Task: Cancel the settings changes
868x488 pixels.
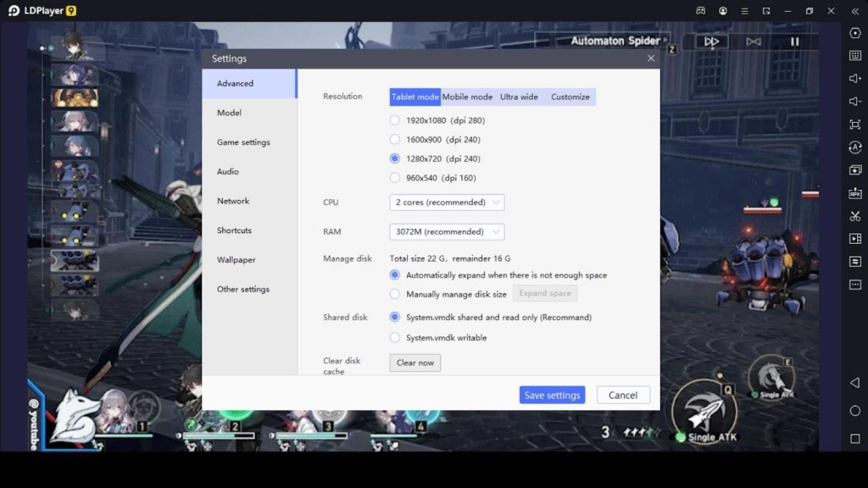Action: tap(623, 395)
